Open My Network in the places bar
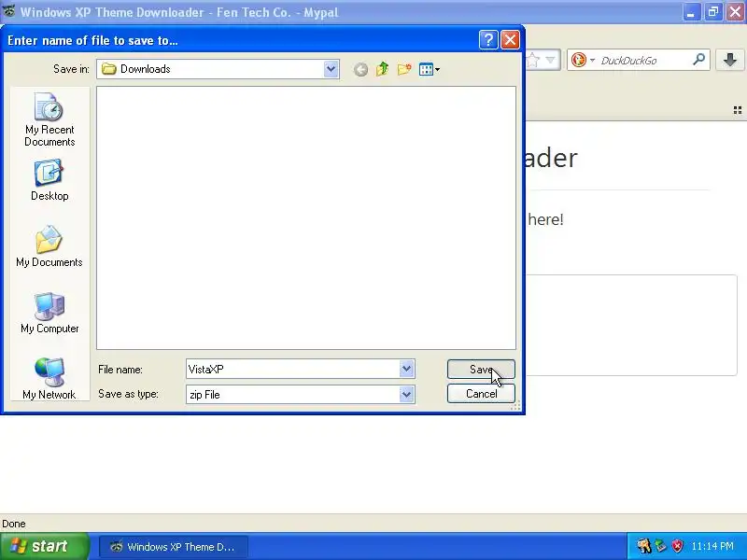 49,379
